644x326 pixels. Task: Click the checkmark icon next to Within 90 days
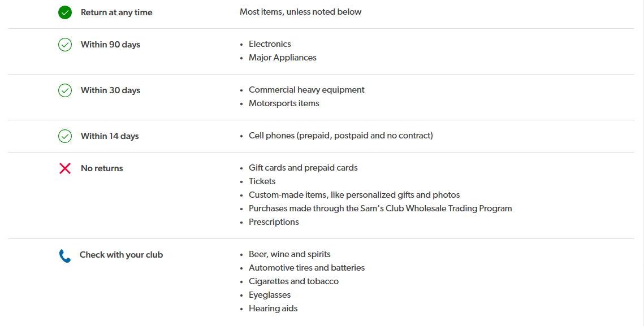pyautogui.click(x=65, y=44)
